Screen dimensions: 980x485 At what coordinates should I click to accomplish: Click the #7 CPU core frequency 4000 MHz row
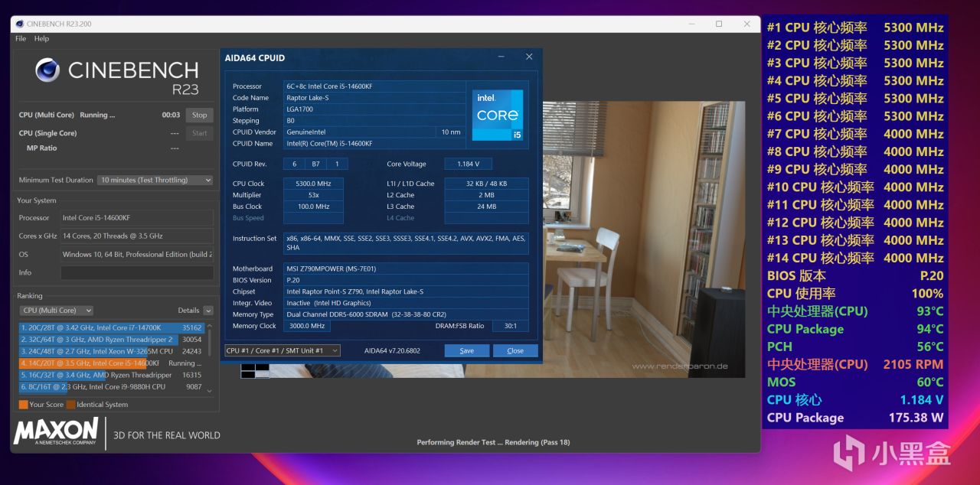click(x=855, y=134)
